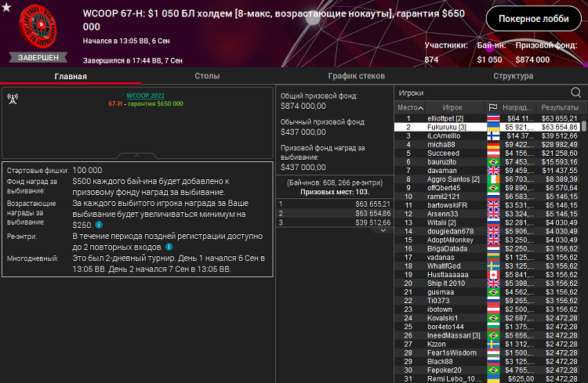The image size is (588, 383).
Task: Collapse the tournament banner panel
Action: (138, 156)
